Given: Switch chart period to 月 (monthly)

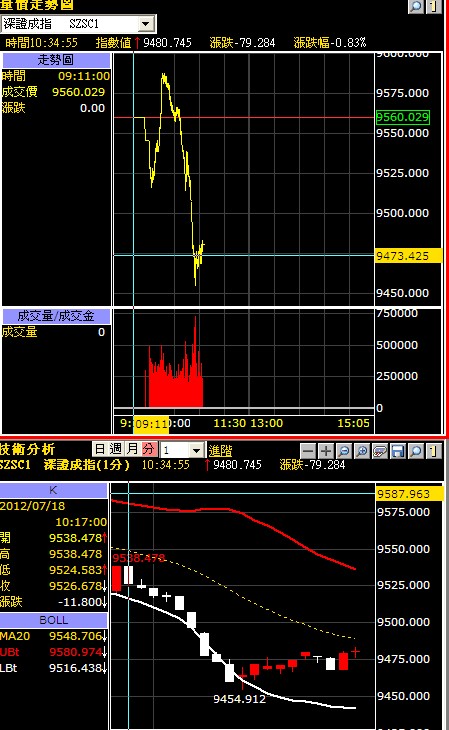Looking at the screenshot, I should (x=132, y=449).
